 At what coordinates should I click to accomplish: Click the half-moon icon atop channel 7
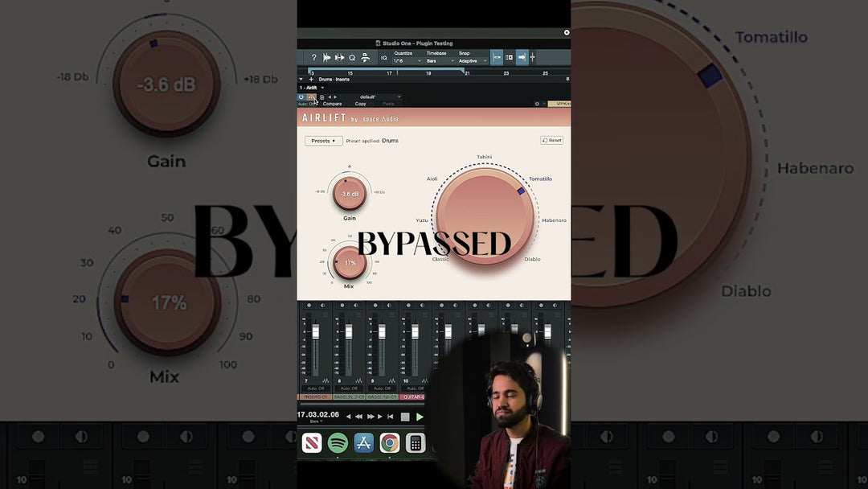(x=323, y=305)
